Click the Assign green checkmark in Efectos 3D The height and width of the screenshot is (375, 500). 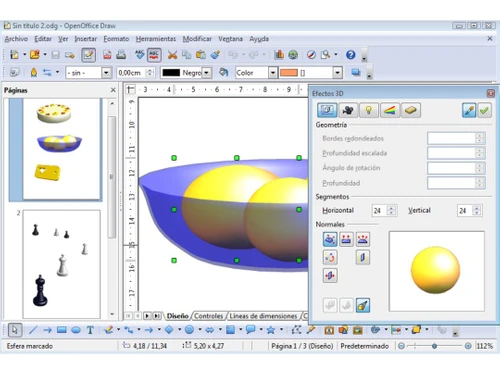pos(484,110)
